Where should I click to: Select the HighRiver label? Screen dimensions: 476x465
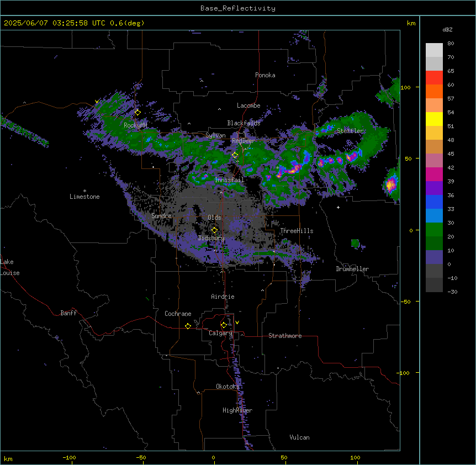pyautogui.click(x=237, y=410)
